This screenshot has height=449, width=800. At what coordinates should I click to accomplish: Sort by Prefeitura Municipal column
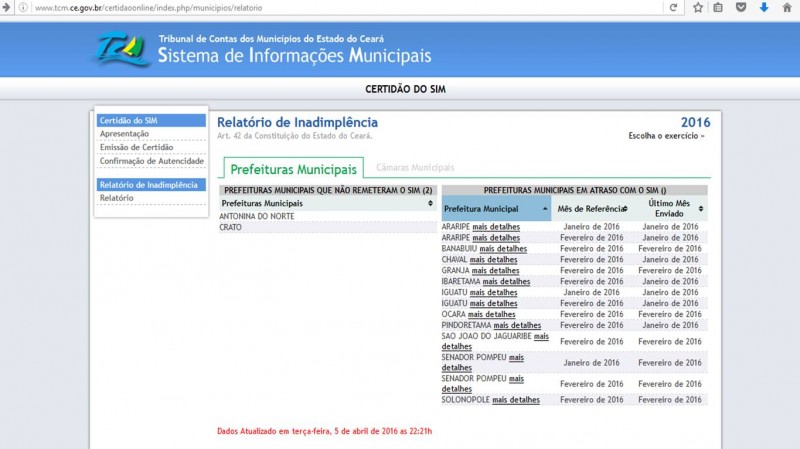pos(495,209)
